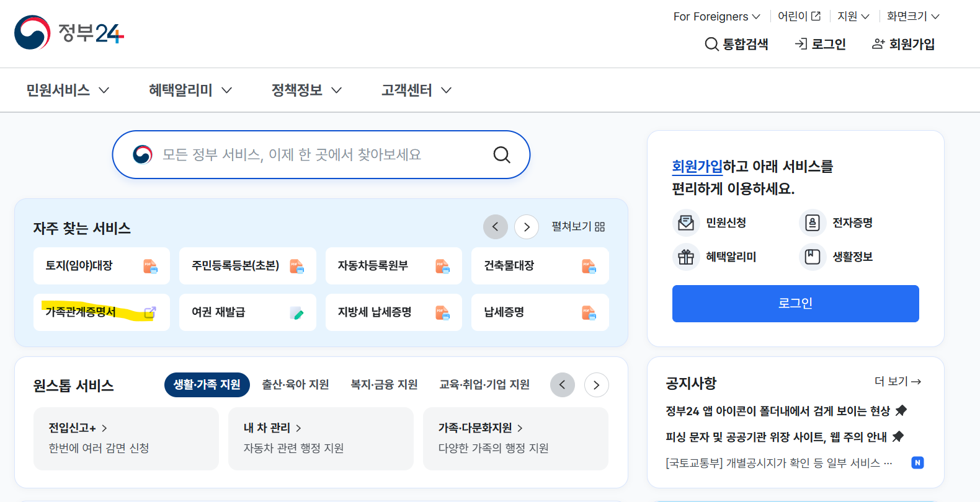
Task: Expand the 민원서비스 menu
Action: click(x=68, y=90)
